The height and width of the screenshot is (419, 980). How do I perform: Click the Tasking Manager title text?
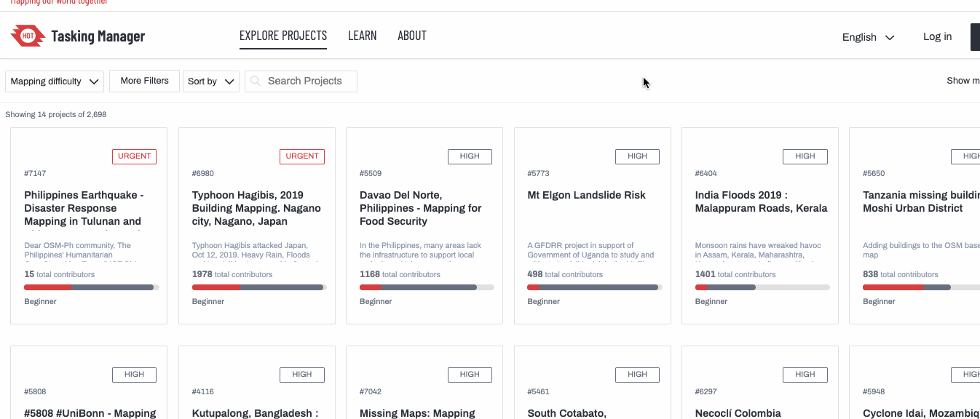98,36
